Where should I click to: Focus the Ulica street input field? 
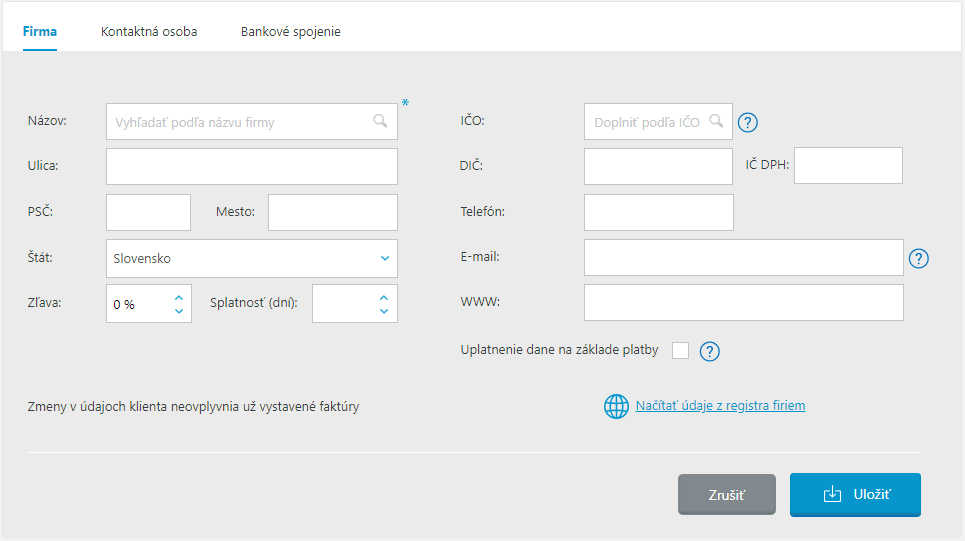click(251, 166)
